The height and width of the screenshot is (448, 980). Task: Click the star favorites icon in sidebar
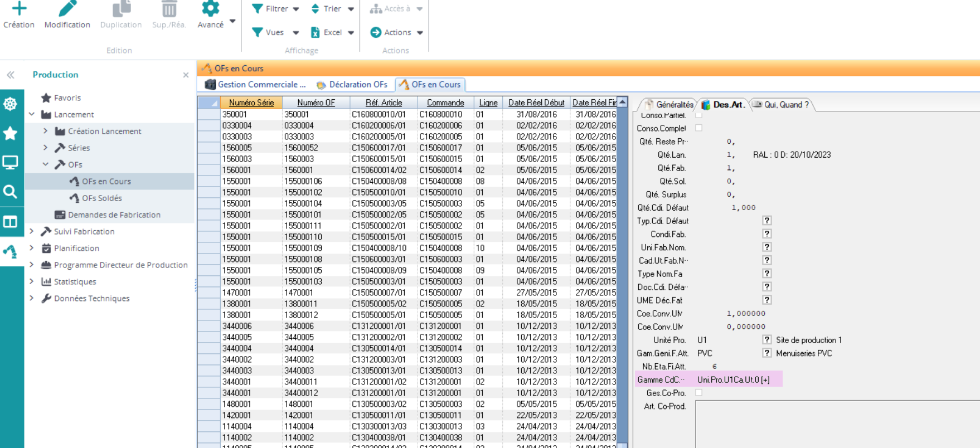(10, 133)
